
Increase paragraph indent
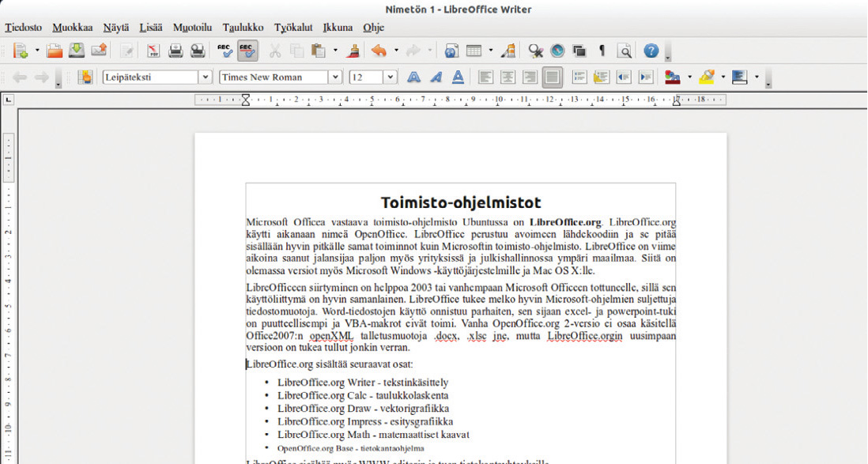pyautogui.click(x=646, y=77)
